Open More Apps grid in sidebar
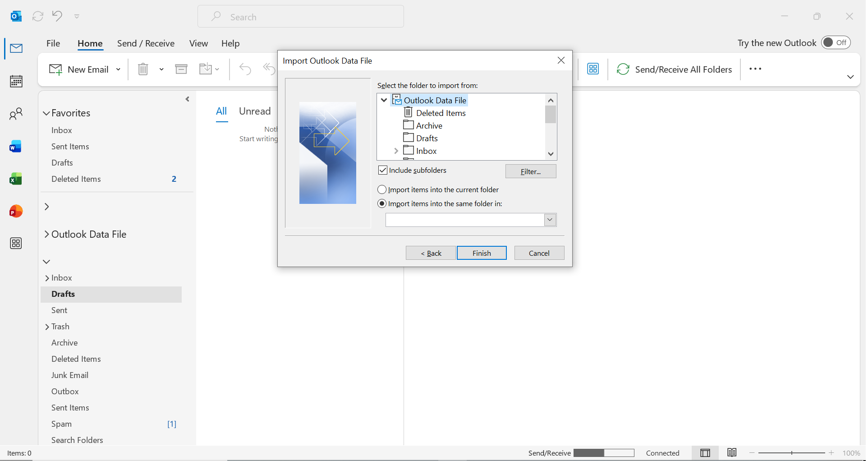 pyautogui.click(x=16, y=244)
